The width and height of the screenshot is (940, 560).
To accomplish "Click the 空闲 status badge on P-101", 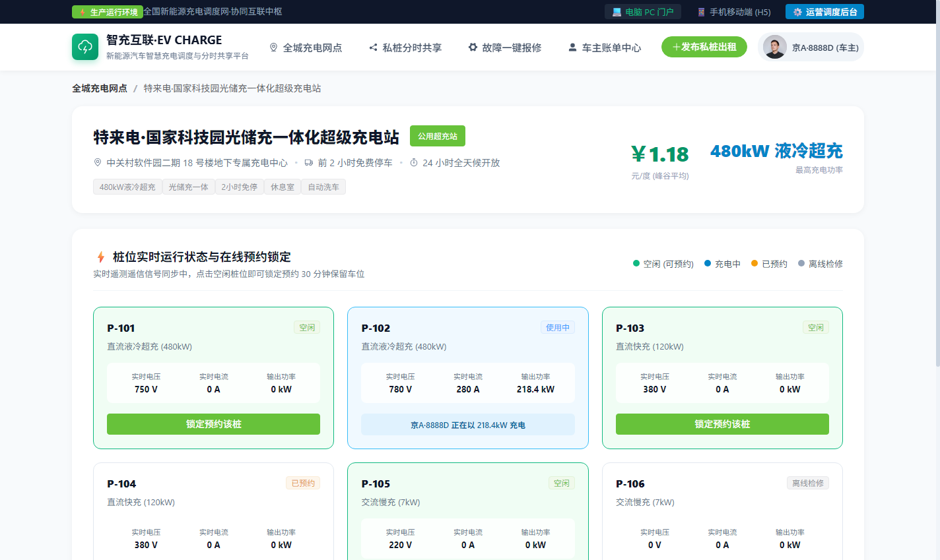I will 307,327.
